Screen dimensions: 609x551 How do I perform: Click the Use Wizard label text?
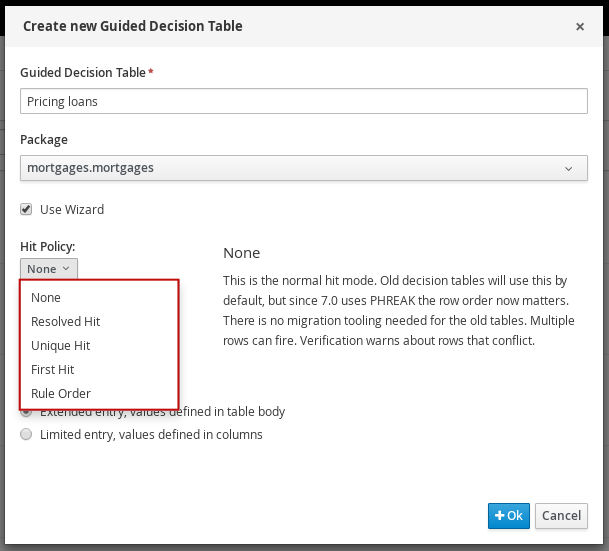point(72,210)
